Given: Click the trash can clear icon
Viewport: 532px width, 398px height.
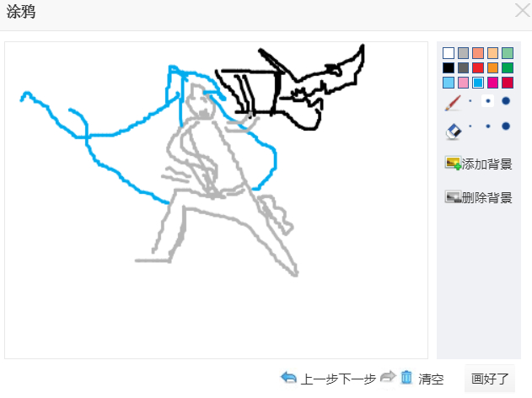Looking at the screenshot, I should click(406, 377).
